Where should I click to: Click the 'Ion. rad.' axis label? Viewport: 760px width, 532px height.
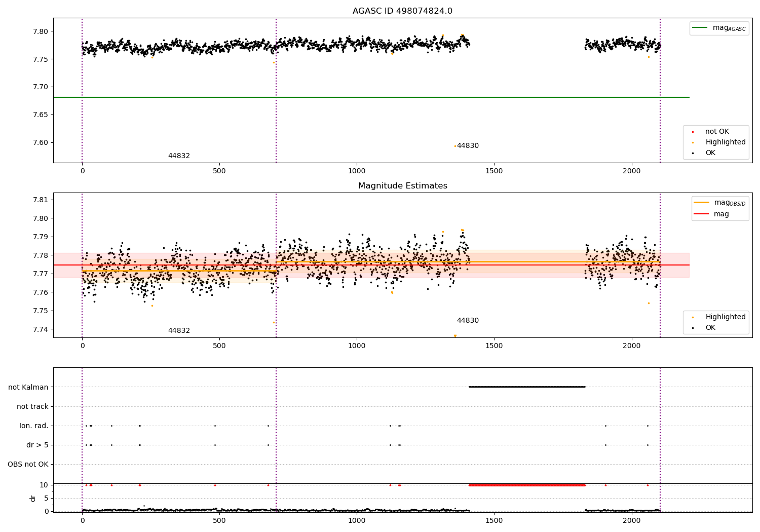34,426
